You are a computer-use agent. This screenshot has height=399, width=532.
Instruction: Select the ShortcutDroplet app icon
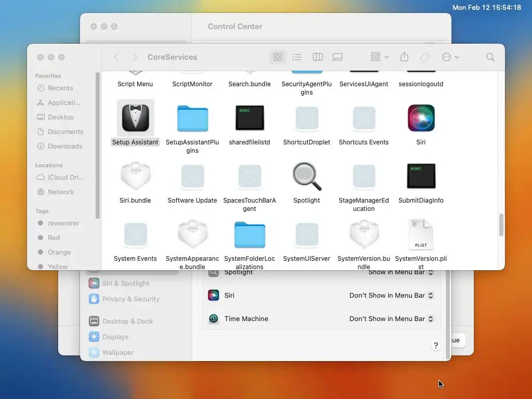pyautogui.click(x=307, y=118)
